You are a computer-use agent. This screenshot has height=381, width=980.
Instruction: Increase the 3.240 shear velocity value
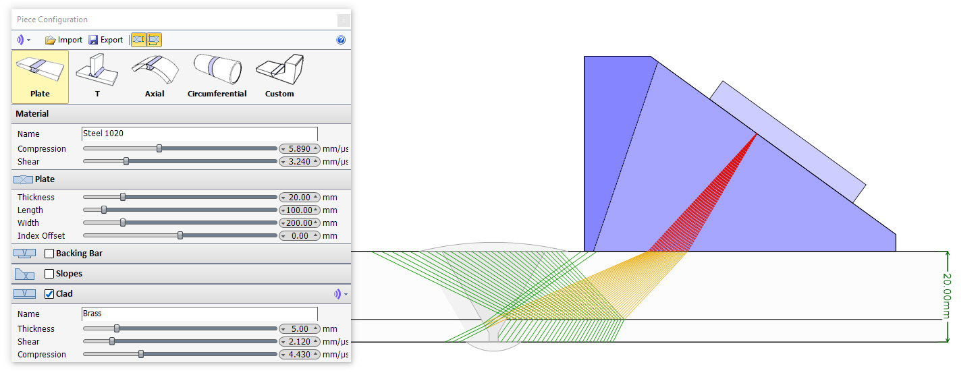pyautogui.click(x=315, y=161)
